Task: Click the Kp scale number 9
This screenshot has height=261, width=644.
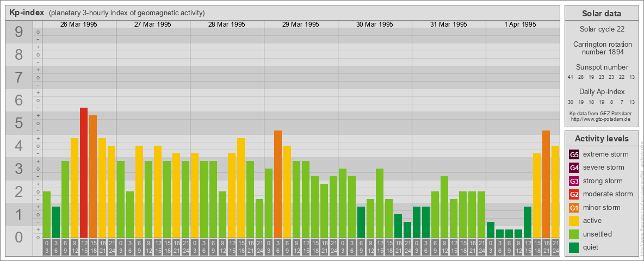Action: pyautogui.click(x=19, y=32)
